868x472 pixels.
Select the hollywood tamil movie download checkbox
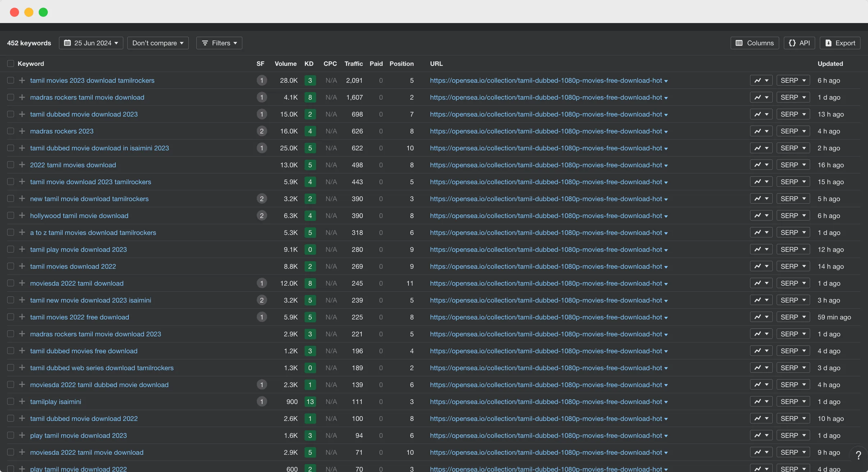10,215
